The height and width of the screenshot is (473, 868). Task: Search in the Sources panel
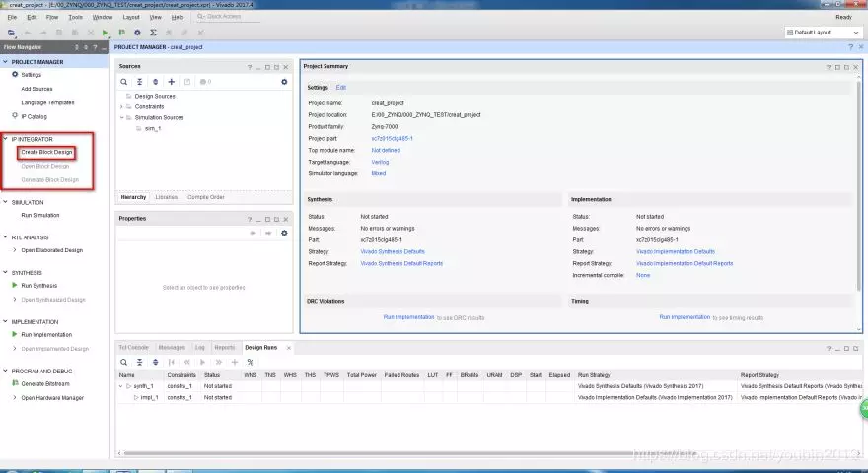[x=123, y=82]
